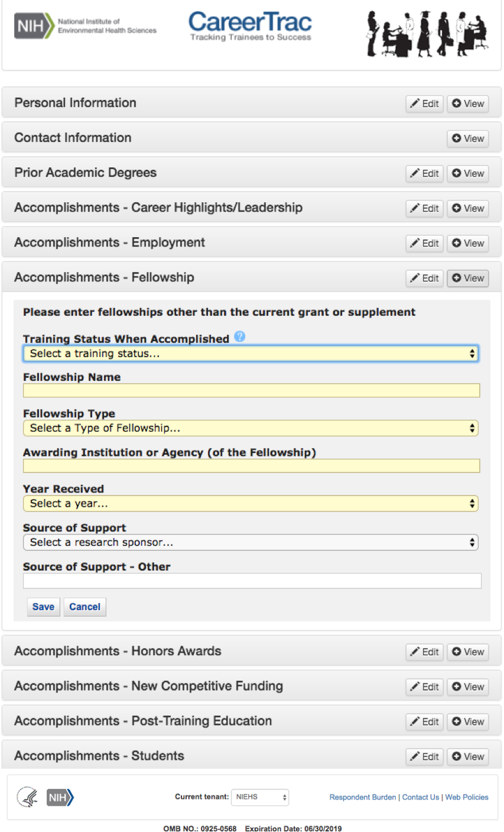Viewport: 504px width, 832px height.
Task: Edit the Accomplishments - Honors Awards section
Action: [424, 652]
